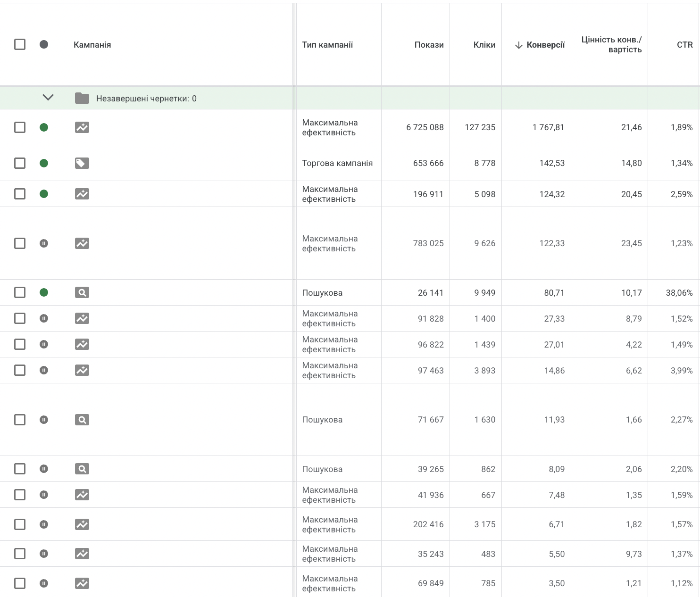Screen dimensions: 700x597
Task: Expand the Незавершені чернетки chevron
Action: tap(48, 98)
